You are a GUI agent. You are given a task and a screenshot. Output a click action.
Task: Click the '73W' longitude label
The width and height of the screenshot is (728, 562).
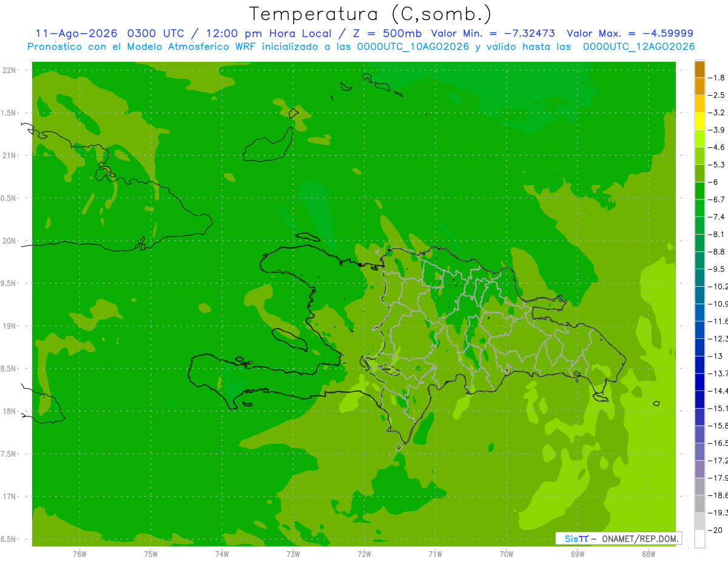click(293, 554)
